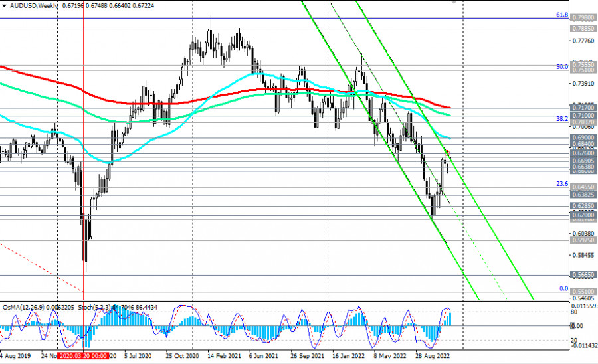Click the 25 Oct 2020 date on time axis

184,356
